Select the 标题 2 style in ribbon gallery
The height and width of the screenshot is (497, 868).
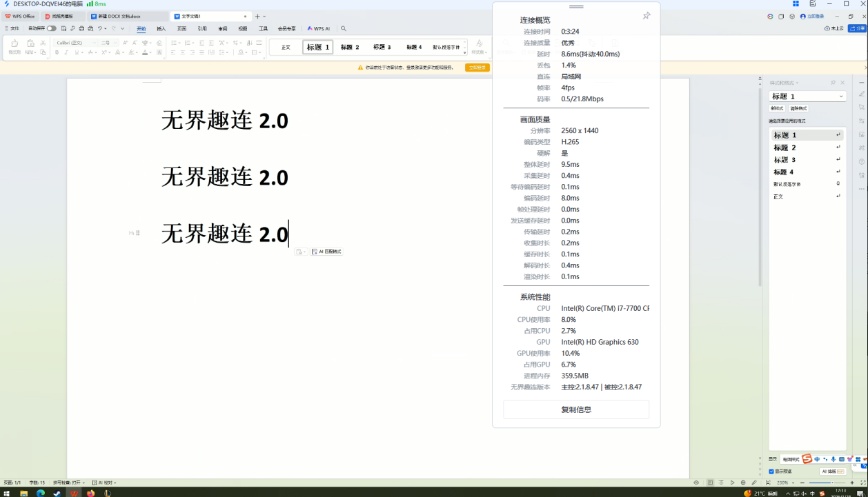tap(350, 48)
